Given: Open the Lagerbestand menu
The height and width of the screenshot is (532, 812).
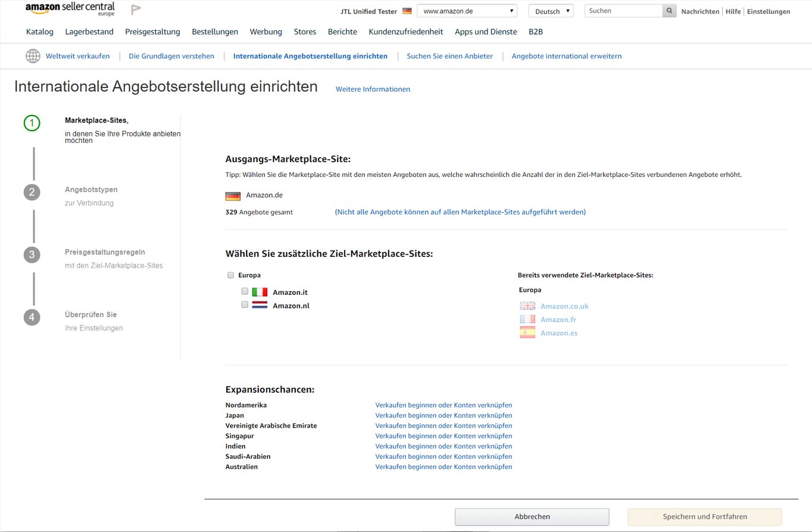Looking at the screenshot, I should 89,32.
